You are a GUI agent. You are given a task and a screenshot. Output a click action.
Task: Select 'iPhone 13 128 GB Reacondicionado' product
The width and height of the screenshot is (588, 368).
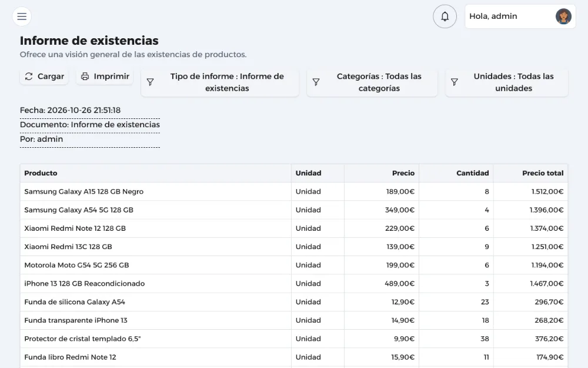(84, 284)
